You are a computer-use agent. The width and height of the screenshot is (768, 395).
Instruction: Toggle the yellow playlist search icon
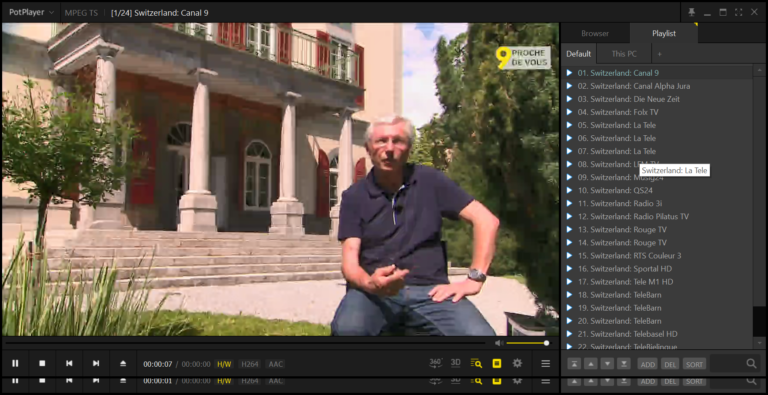click(476, 364)
